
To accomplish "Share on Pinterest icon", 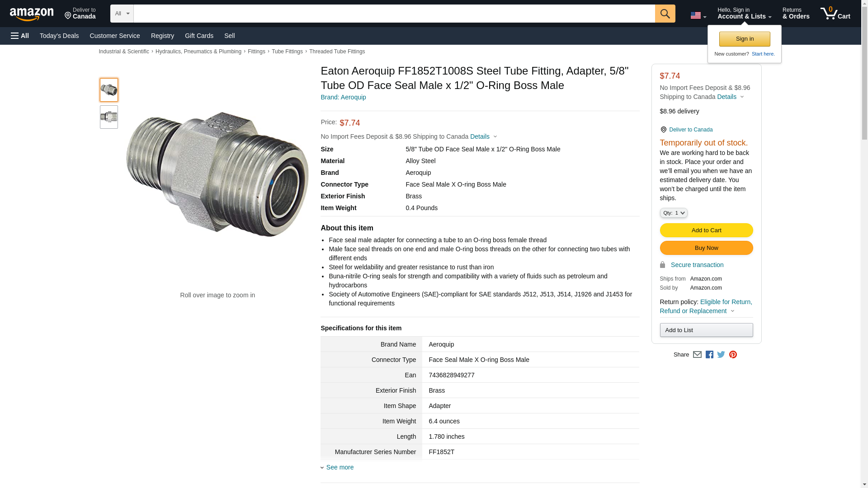I will point(733,355).
